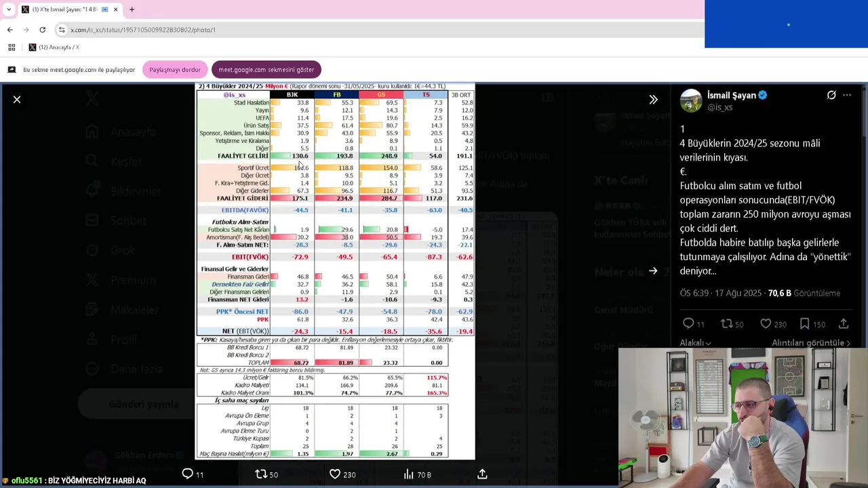Click reply icon below the photo
The image size is (868, 488).
[188, 474]
